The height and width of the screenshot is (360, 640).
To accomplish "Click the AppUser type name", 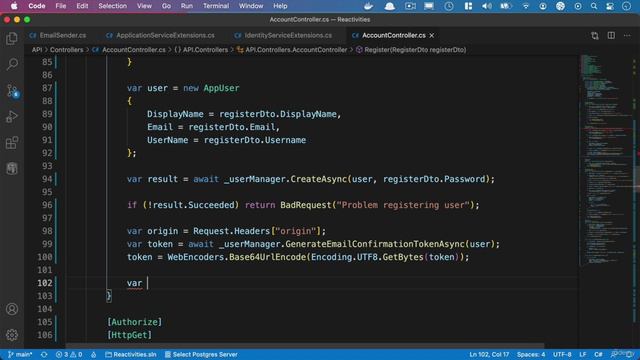I will (221, 88).
